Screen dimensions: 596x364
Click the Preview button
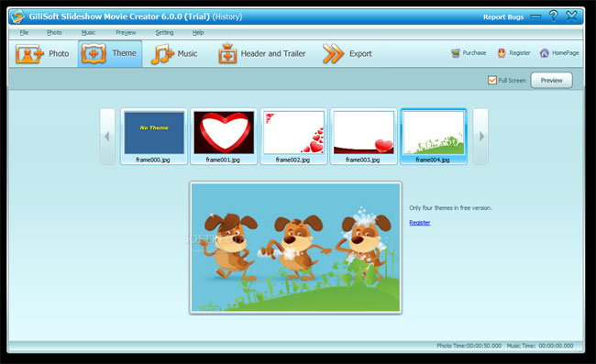[551, 80]
